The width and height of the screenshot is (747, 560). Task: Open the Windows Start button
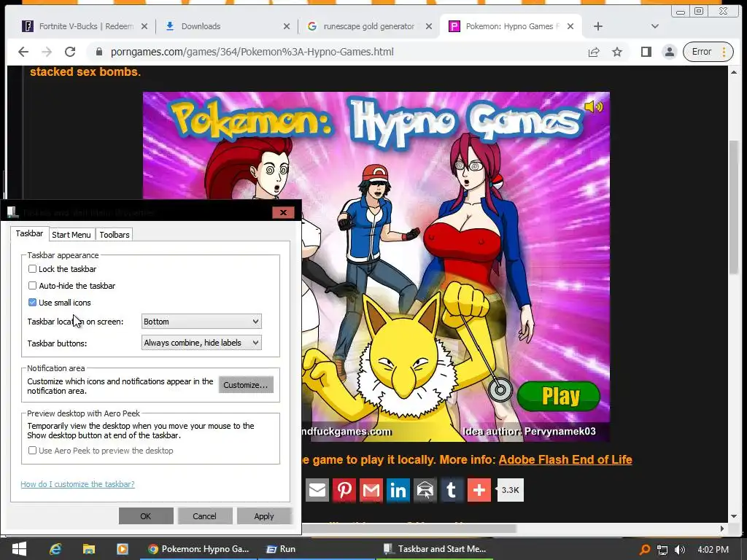(x=19, y=549)
